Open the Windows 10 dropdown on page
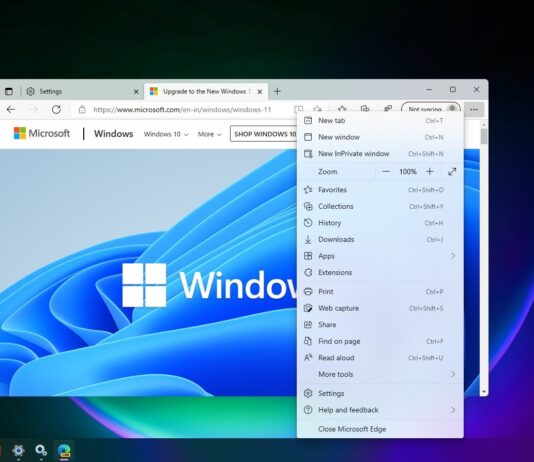The image size is (534, 462). click(166, 134)
